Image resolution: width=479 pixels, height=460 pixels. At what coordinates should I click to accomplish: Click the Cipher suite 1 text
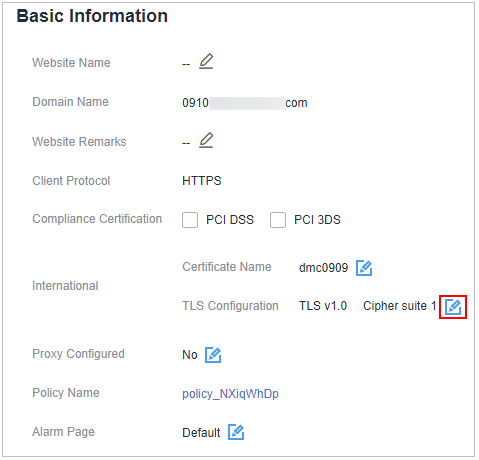click(400, 306)
